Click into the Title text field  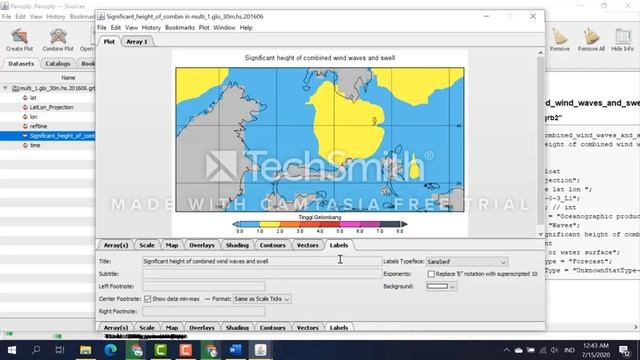(x=262, y=261)
